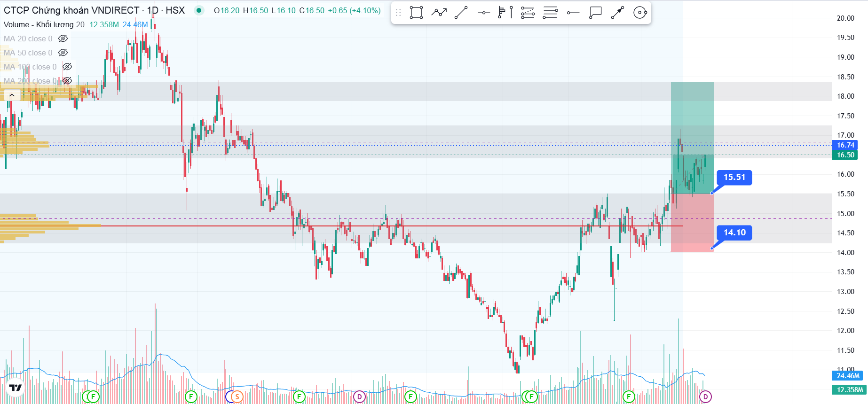868x404 pixels.
Task: Click the Volume - Khối lượng 20 legend
Action: 44,24
